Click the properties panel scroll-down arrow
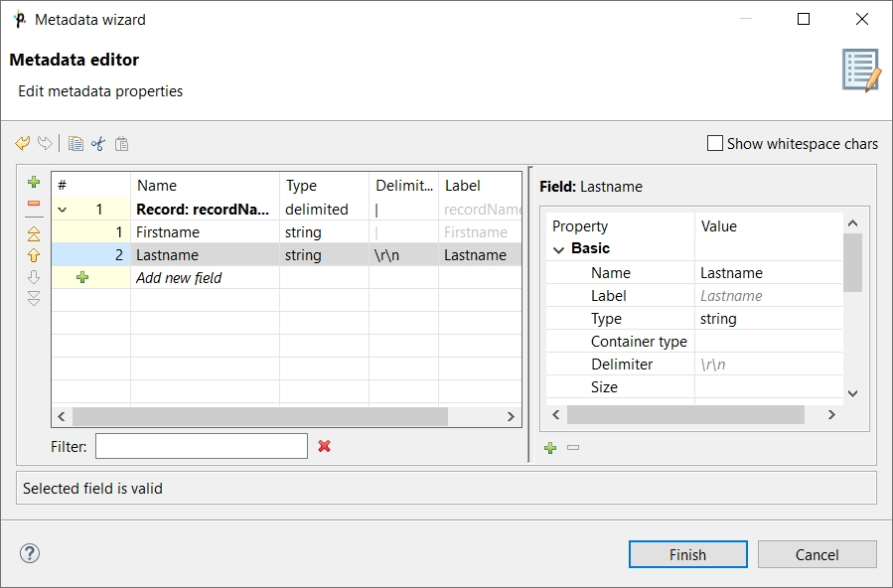Image resolution: width=893 pixels, height=588 pixels. (x=852, y=393)
